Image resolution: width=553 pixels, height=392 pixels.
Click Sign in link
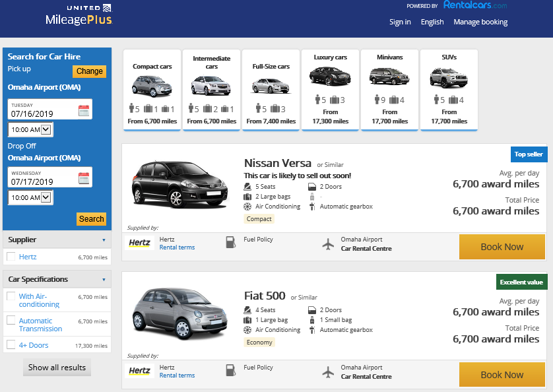point(400,22)
